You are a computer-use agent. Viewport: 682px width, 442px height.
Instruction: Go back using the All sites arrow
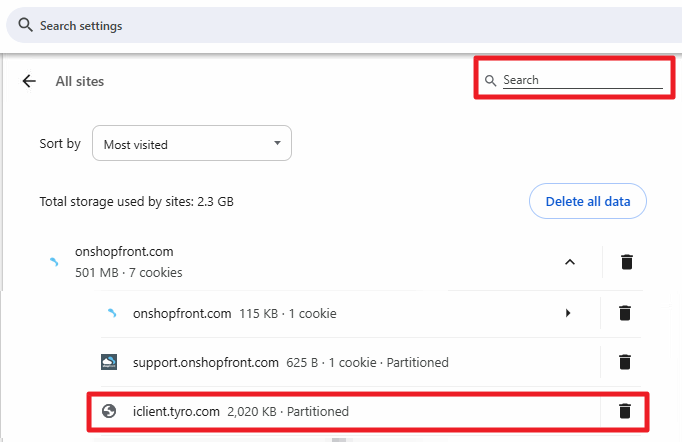(29, 81)
